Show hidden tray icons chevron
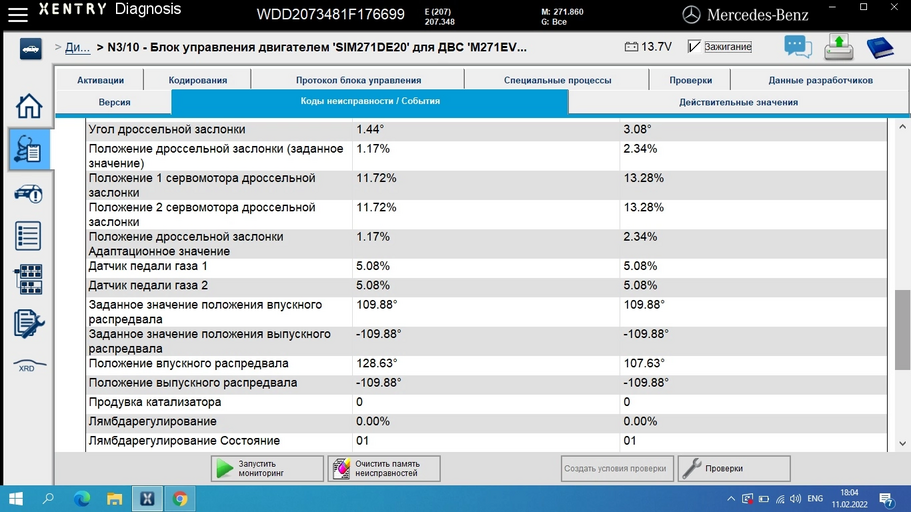The height and width of the screenshot is (512, 911). click(731, 499)
